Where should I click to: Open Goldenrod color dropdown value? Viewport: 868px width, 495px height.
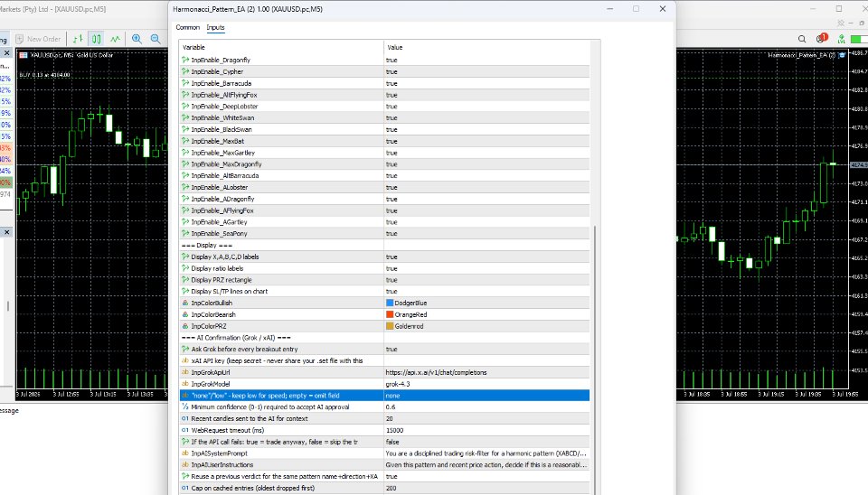coord(486,326)
